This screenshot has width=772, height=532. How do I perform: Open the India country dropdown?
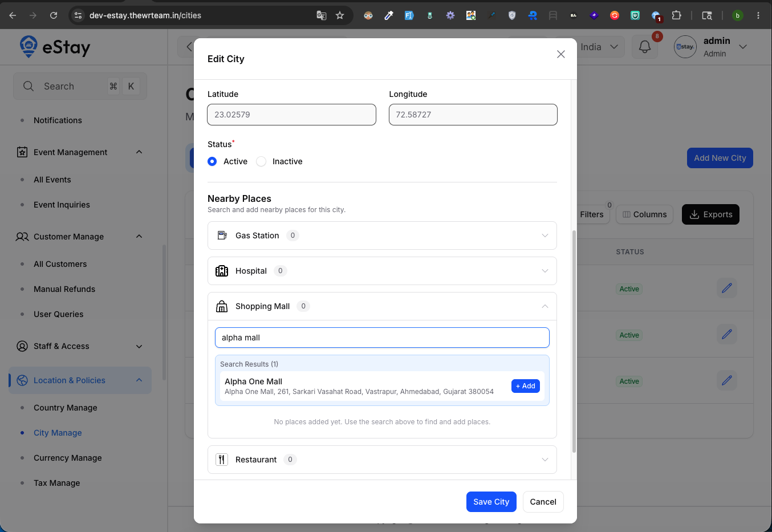click(x=600, y=47)
